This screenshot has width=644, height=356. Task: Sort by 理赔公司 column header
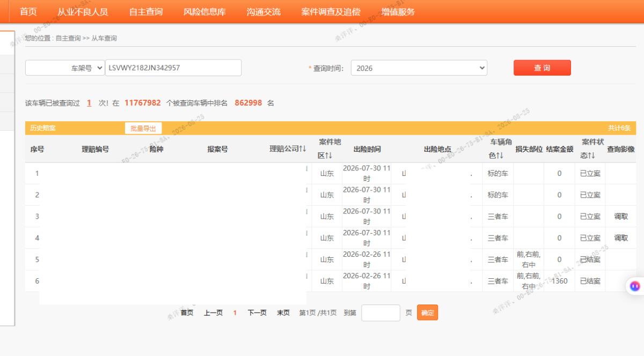pyautogui.click(x=288, y=149)
